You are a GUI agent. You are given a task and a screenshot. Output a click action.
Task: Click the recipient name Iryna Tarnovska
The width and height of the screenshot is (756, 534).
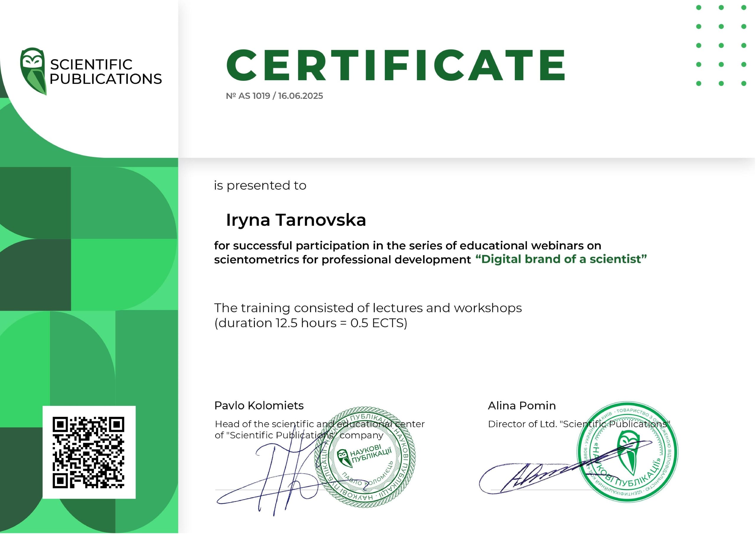(x=296, y=220)
